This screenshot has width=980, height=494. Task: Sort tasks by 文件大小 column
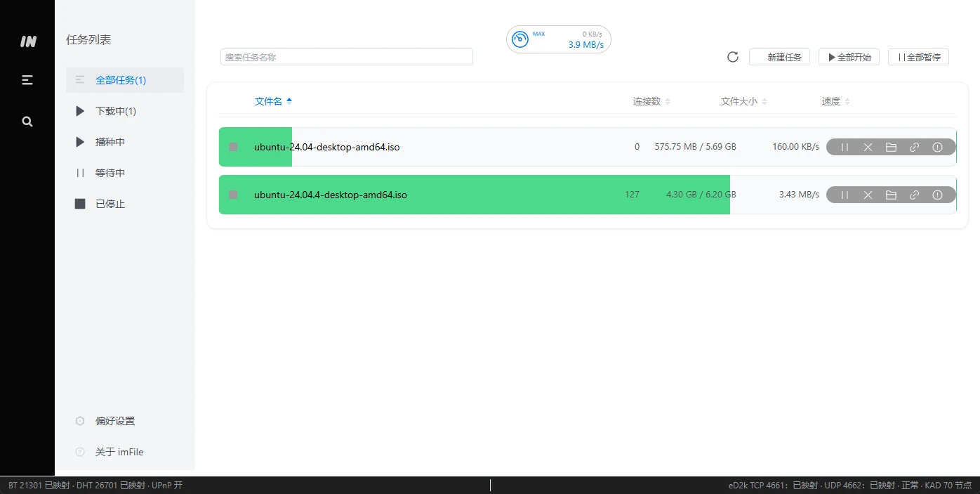click(743, 101)
